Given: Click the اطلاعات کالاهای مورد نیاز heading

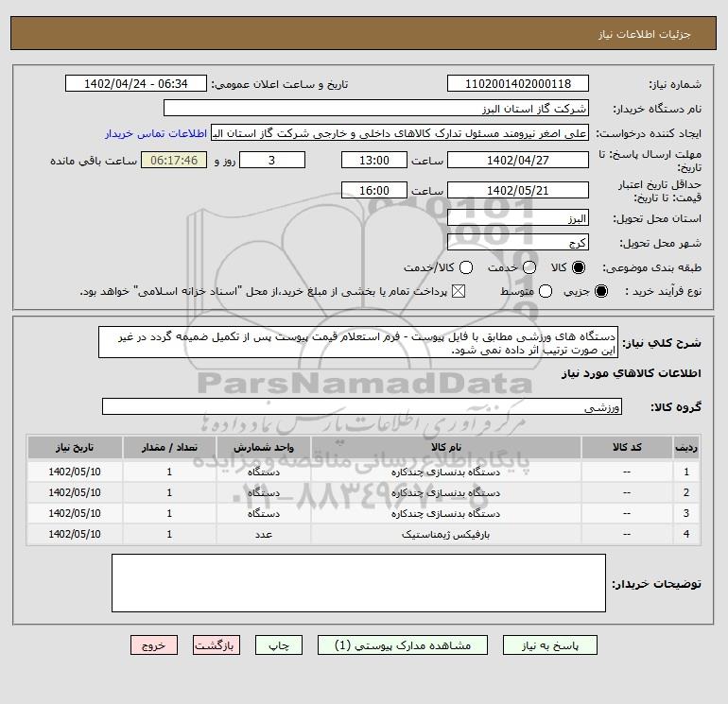Looking at the screenshot, I should pos(632,373).
